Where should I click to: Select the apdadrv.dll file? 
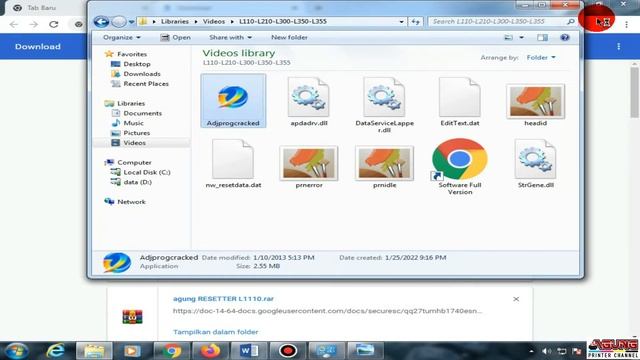(x=309, y=101)
